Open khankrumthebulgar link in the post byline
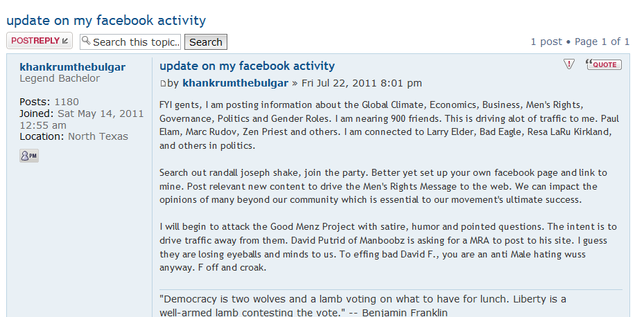Viewport: 644px width, 317px height. point(235,83)
